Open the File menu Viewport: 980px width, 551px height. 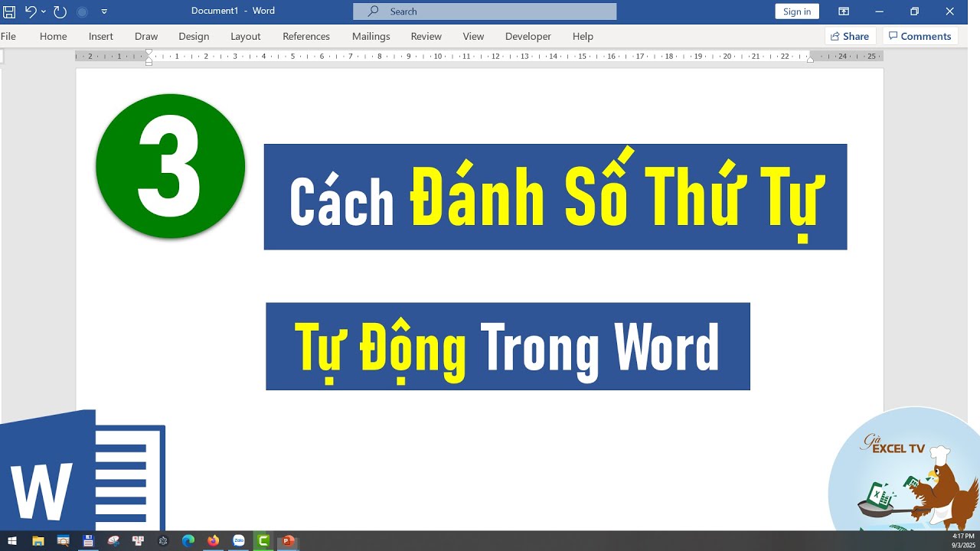pyautogui.click(x=8, y=36)
